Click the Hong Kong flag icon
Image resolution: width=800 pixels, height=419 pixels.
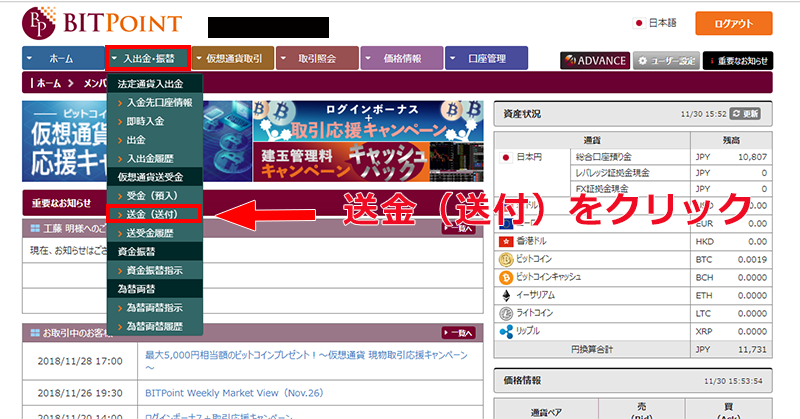pos(506,241)
